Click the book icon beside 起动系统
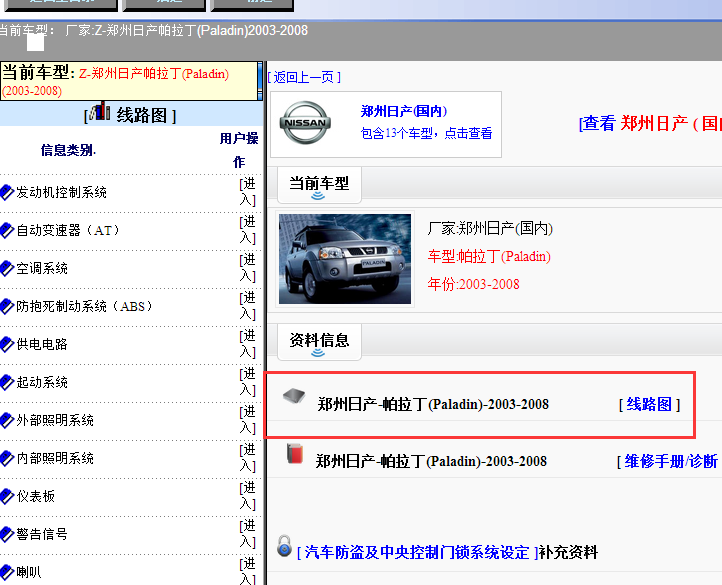This screenshot has height=585, width=722. pyautogui.click(x=7, y=382)
